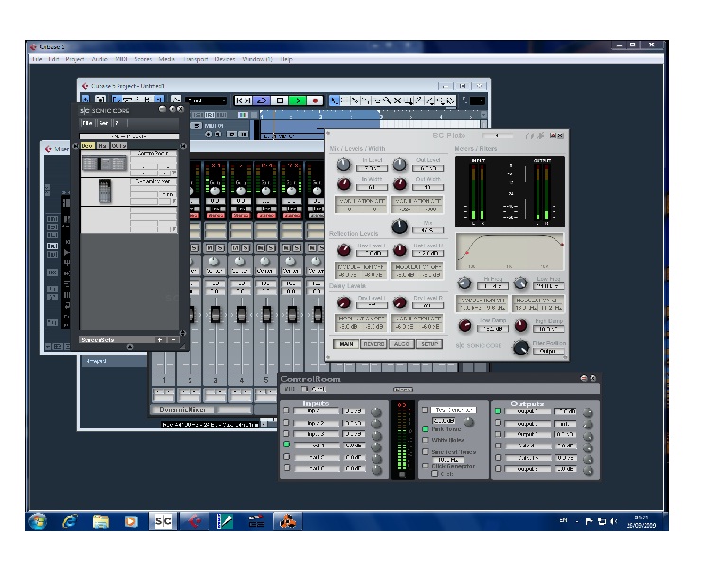
Task: Open the Project menu
Action: 75,59
